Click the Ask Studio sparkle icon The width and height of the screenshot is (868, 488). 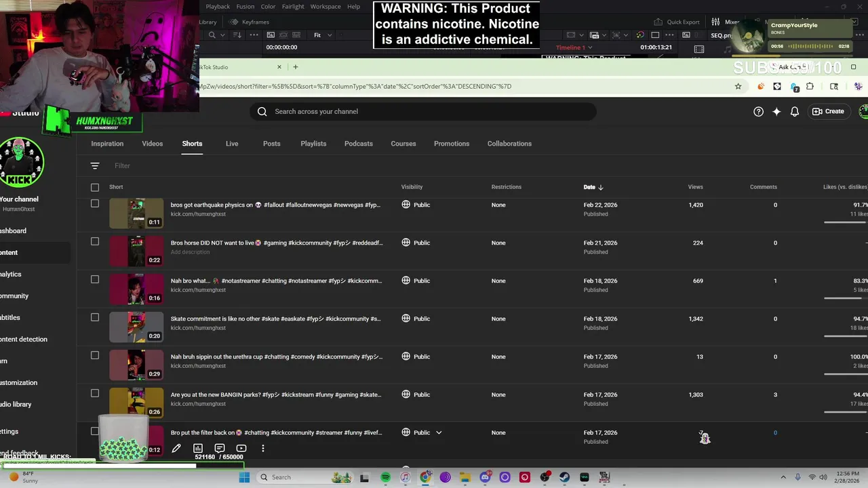776,112
